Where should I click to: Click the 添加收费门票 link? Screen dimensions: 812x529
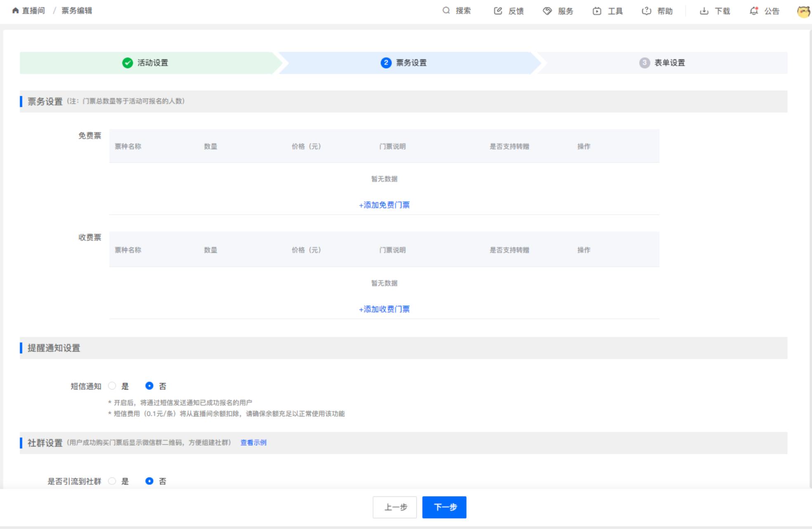tap(384, 309)
